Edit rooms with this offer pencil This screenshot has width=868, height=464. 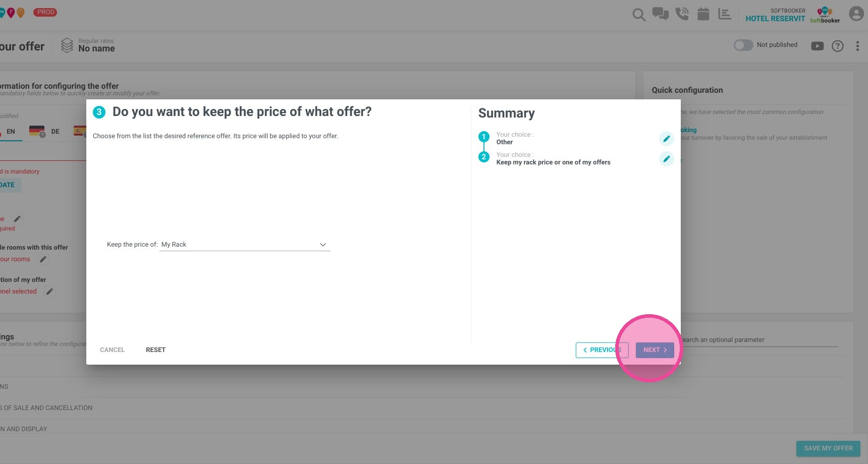tap(43, 259)
